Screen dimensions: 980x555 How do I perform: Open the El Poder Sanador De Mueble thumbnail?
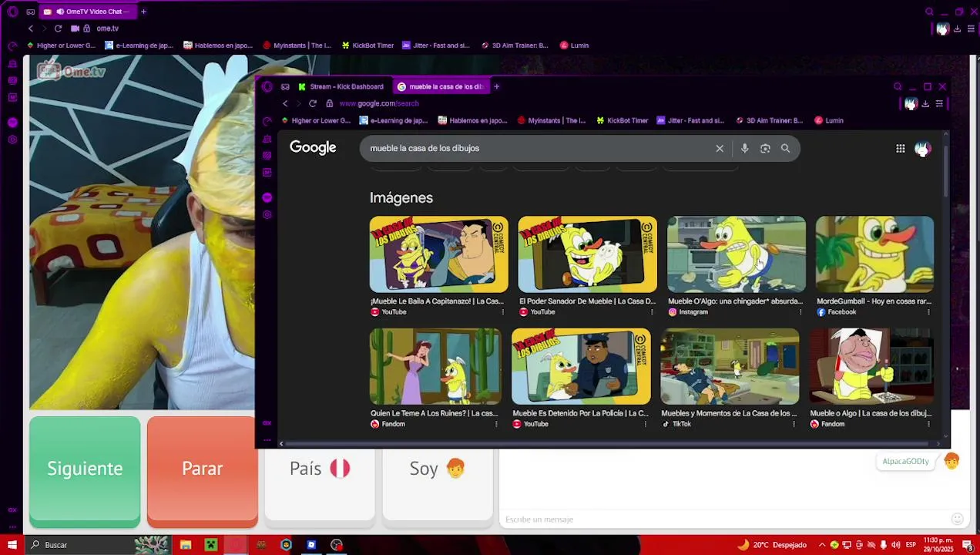(587, 255)
